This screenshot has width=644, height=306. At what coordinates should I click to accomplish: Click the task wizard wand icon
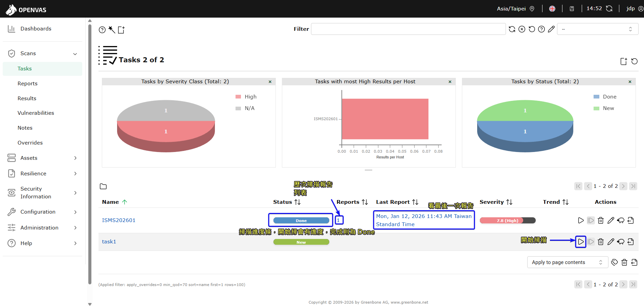112,30
